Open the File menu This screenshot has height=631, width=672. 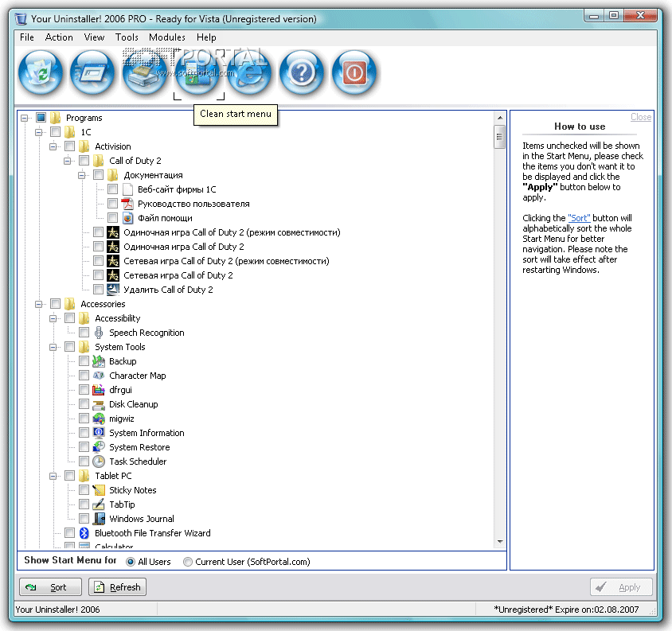tap(26, 37)
